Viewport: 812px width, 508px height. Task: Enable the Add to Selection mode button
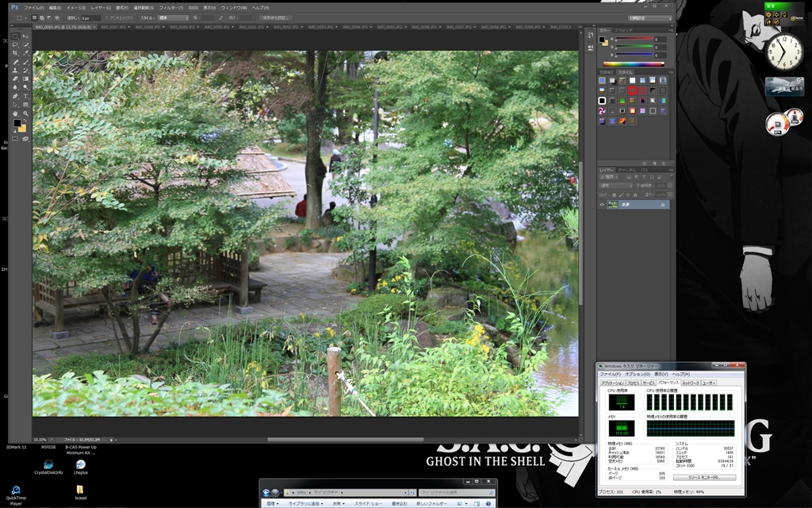tap(41, 18)
